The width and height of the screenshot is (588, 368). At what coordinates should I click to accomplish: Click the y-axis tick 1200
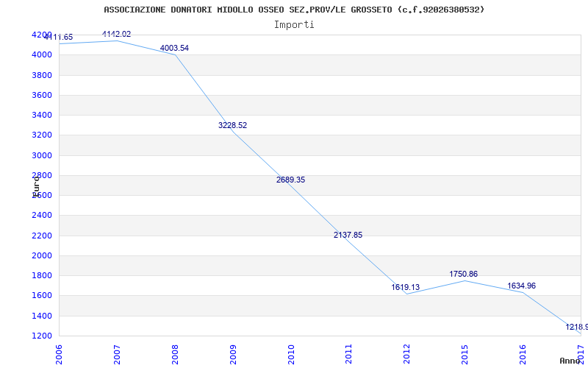[42, 336]
